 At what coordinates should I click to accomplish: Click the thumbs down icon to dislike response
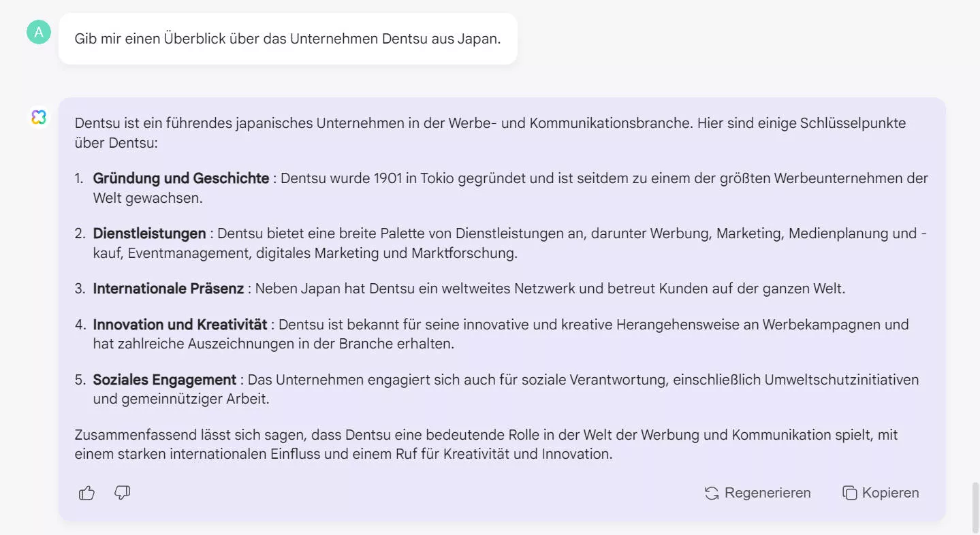tap(123, 492)
